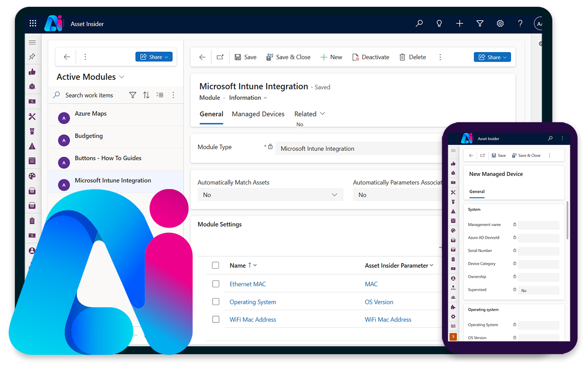Select Buttons - How To Guides list item
Screen dimensions: 588x375
pyautogui.click(x=115, y=159)
